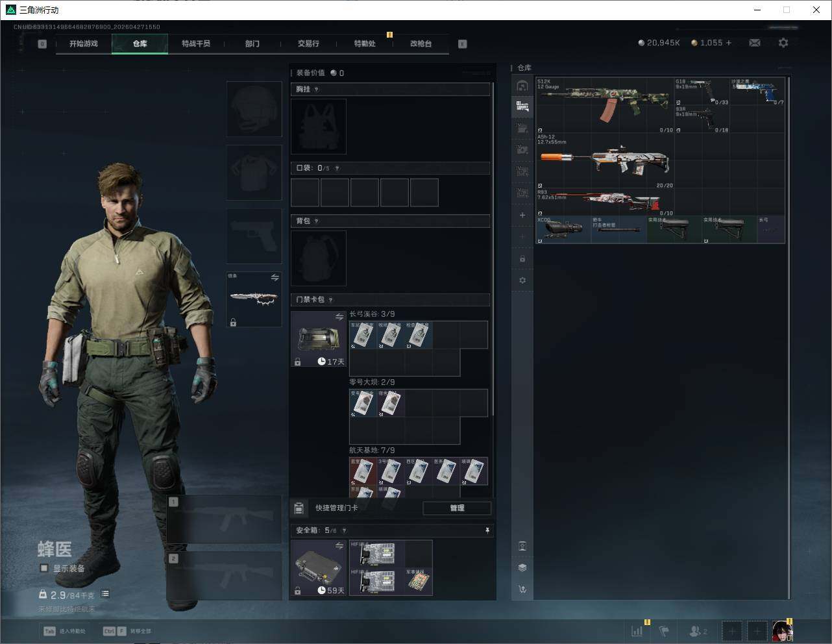Viewport: 832px width, 644px height.
Task: Select the keycard case container thumbnail
Action: (x=319, y=339)
